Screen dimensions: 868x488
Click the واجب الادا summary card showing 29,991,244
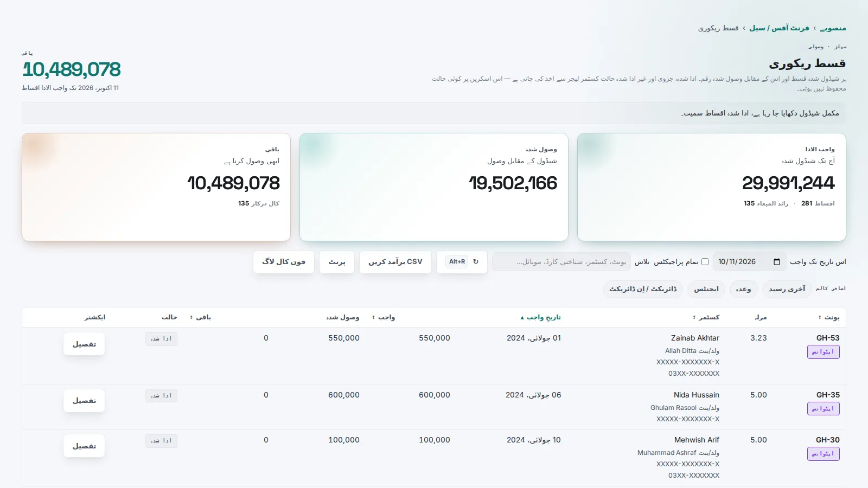[712, 187]
